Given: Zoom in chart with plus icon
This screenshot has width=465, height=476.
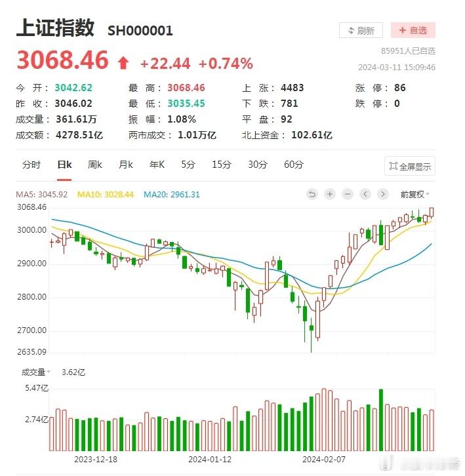Looking at the screenshot, I should click(x=330, y=194).
